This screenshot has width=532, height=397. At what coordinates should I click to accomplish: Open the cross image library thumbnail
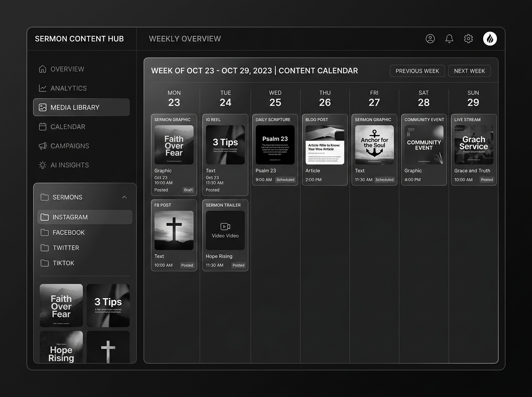tap(108, 347)
